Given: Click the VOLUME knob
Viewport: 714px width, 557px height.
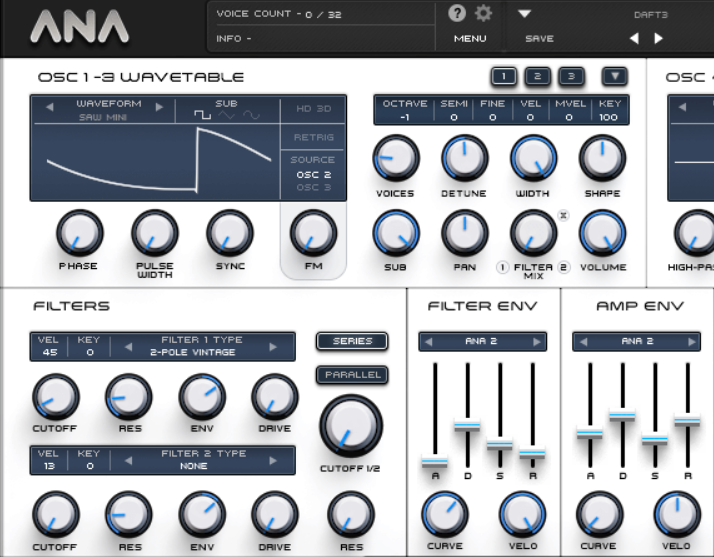Looking at the screenshot, I should tap(602, 233).
